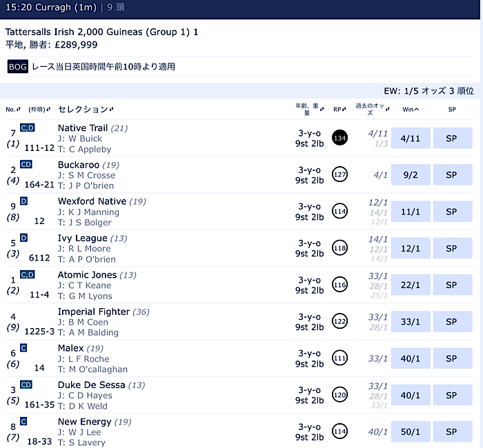The height and width of the screenshot is (448, 483).
Task: Sort by Win odds column header
Action: [411, 109]
